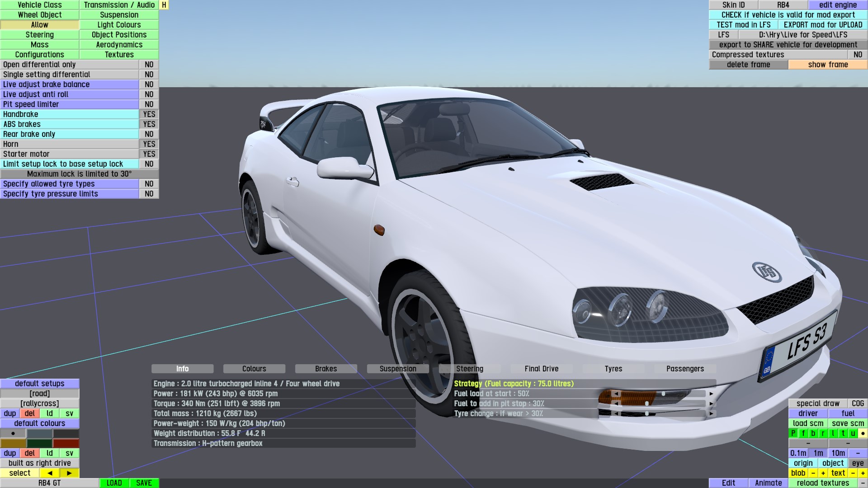The width and height of the screenshot is (868, 488).
Task: Click the yellow left arrow beside select
Action: click(50, 473)
